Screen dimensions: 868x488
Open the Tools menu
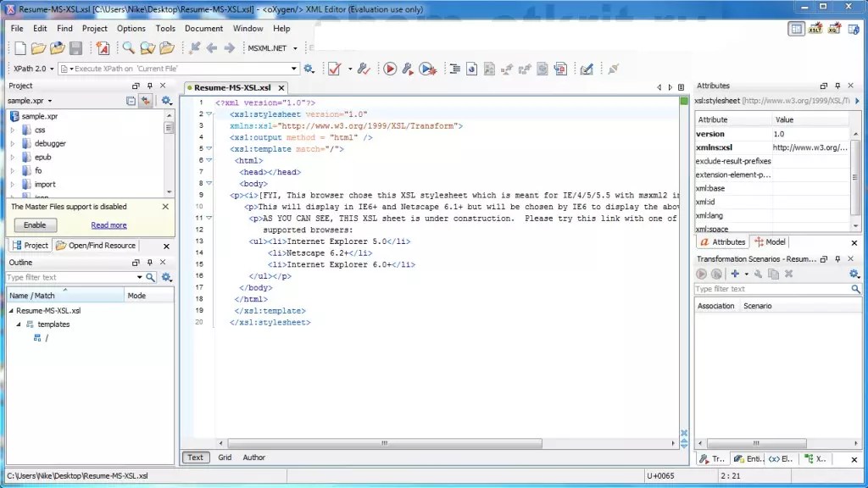point(165,28)
